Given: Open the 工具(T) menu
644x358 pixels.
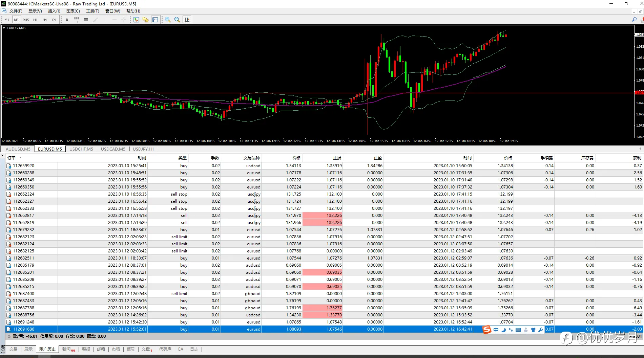Looking at the screenshot, I should [x=92, y=11].
